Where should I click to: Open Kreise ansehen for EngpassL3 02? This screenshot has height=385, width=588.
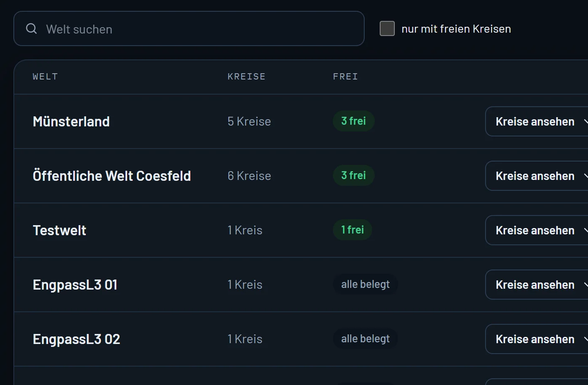[537, 339]
